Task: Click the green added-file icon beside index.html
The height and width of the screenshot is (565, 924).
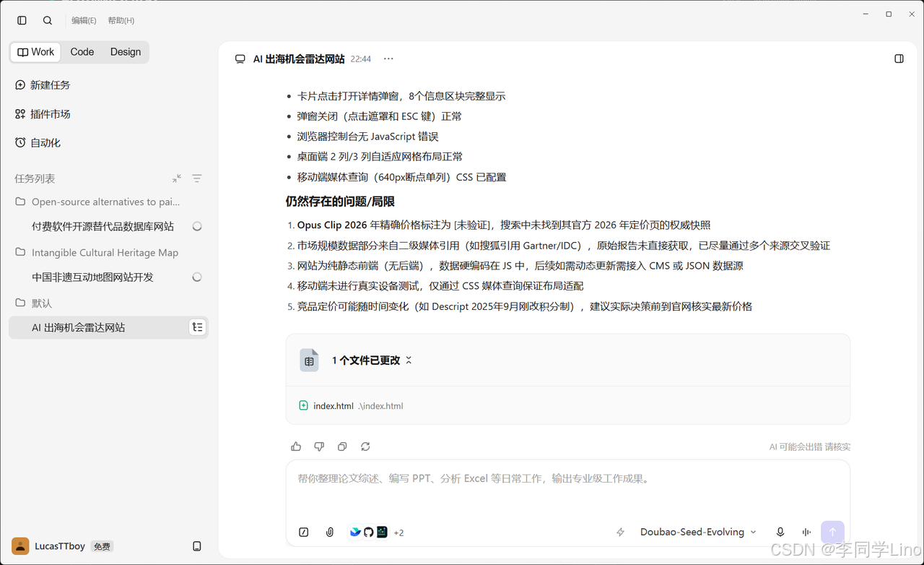Action: click(304, 405)
